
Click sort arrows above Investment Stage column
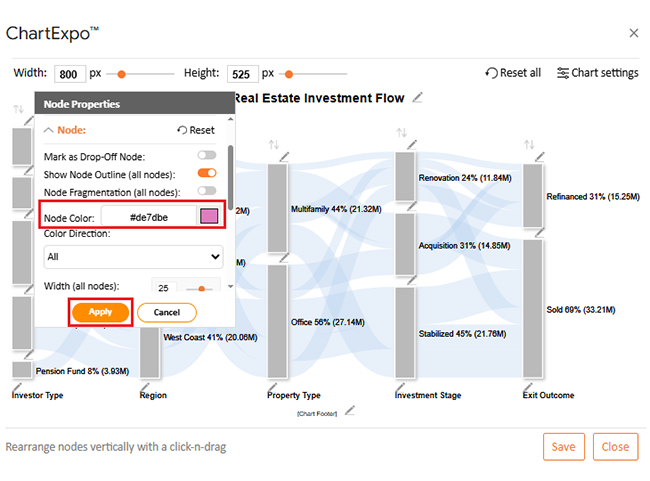coord(401,133)
